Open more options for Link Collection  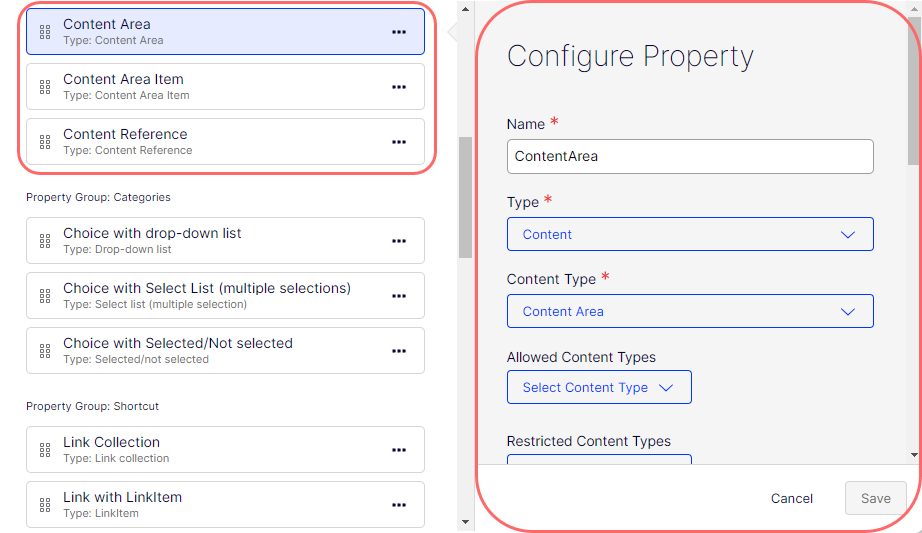399,450
